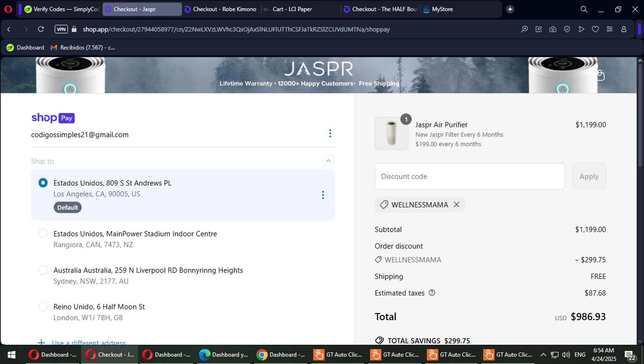Screen dimensions: 644x364
Task: Click the address bar URL
Action: tap(236, 29)
